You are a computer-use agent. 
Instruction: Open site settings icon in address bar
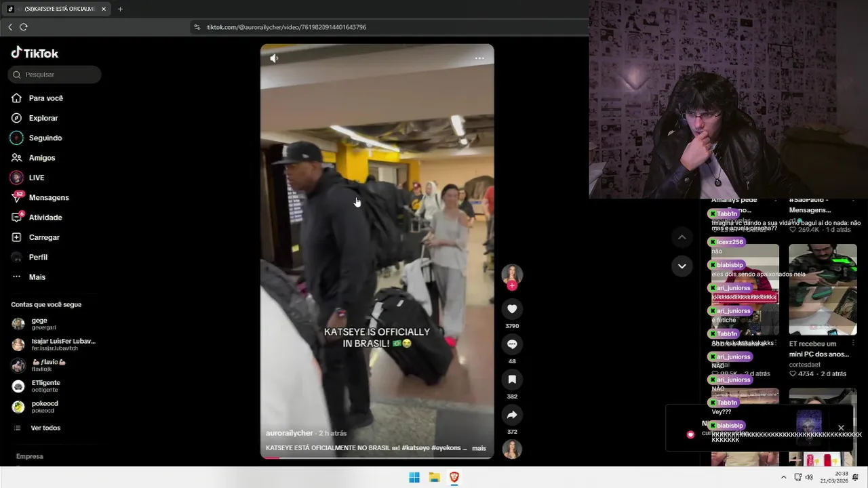197,27
